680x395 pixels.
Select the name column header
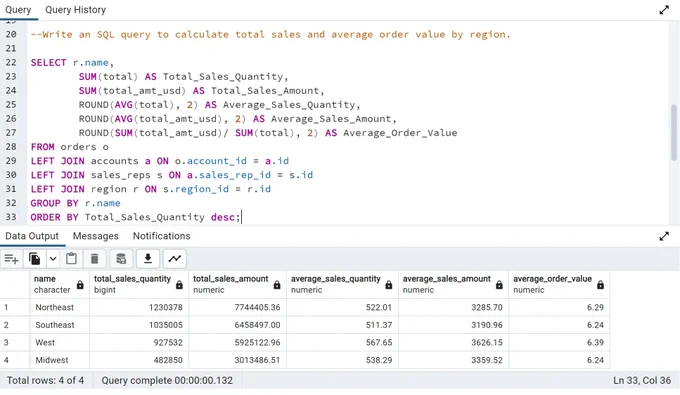59,284
